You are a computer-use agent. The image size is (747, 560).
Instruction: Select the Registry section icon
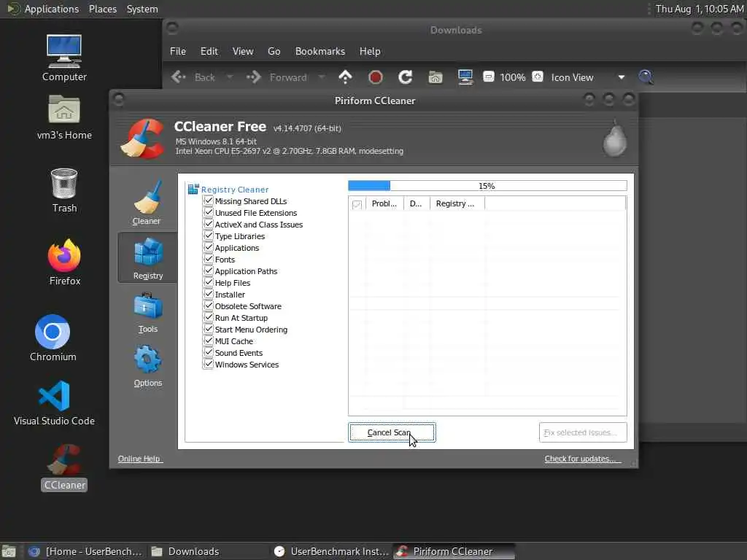148,253
